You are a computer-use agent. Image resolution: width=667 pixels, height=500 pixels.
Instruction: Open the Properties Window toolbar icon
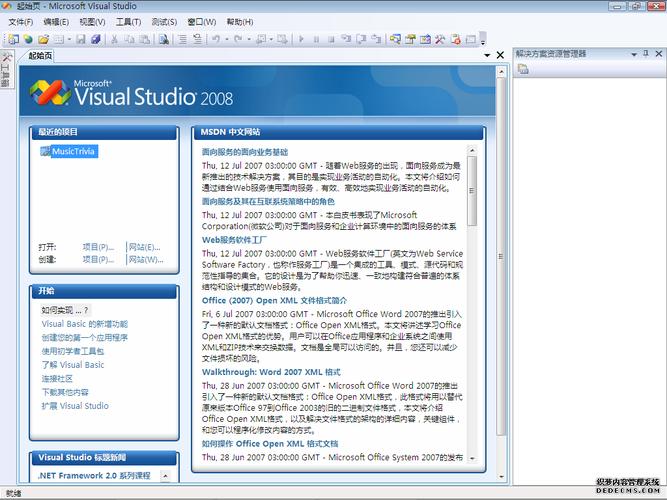tap(410, 39)
